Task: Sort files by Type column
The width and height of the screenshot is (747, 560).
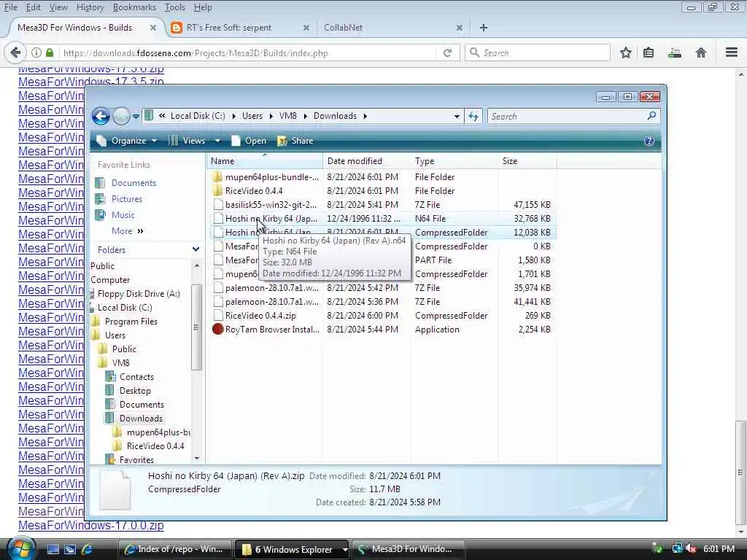Action: tap(454, 161)
